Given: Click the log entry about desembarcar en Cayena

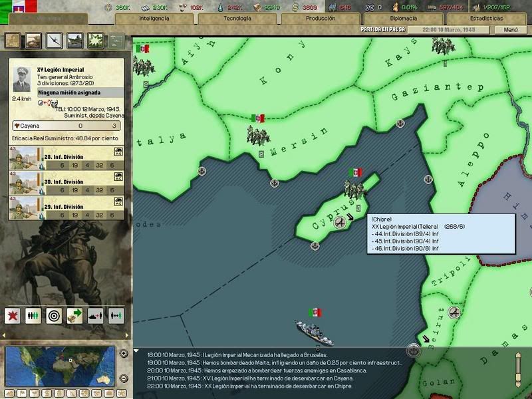Looking at the screenshot, I should [251, 378].
